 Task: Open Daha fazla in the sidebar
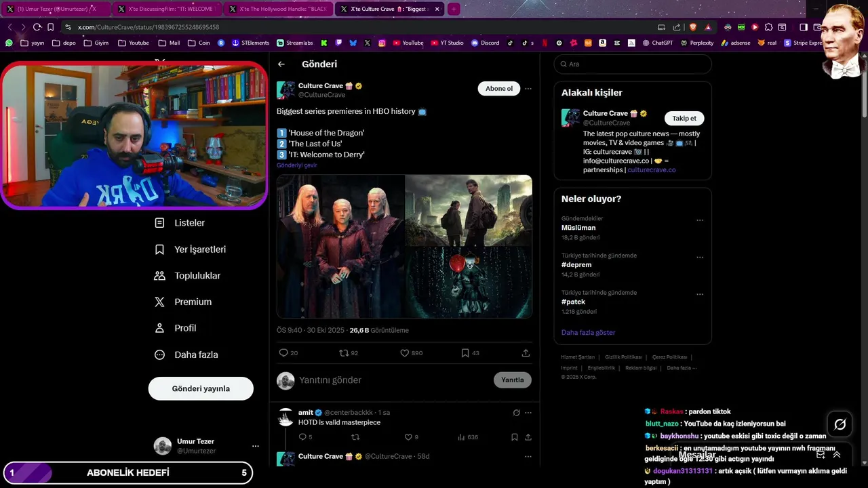point(186,354)
